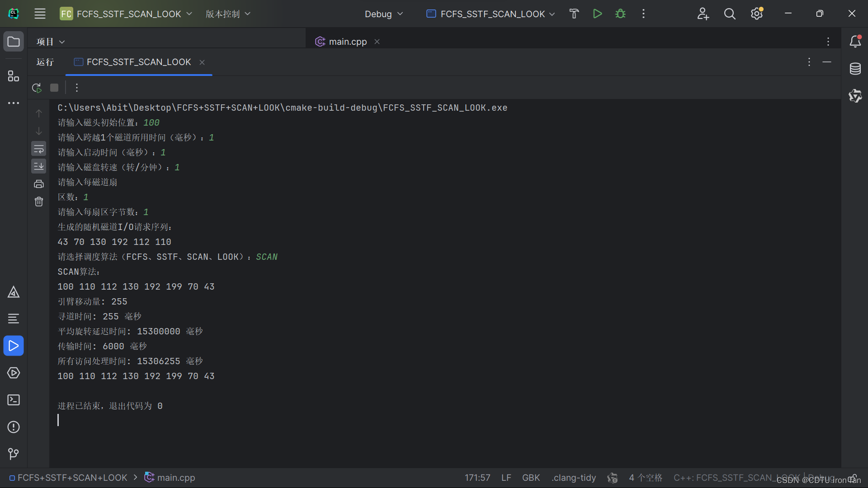Image resolution: width=868 pixels, height=488 pixels.
Task: Click the exe path in console output
Action: pyautogui.click(x=283, y=108)
